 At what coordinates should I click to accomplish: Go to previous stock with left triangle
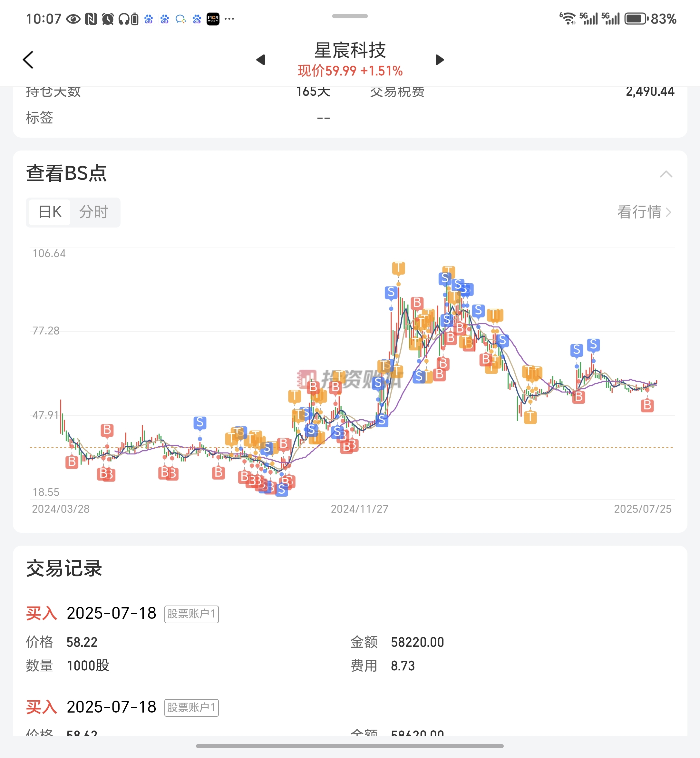[x=261, y=60]
